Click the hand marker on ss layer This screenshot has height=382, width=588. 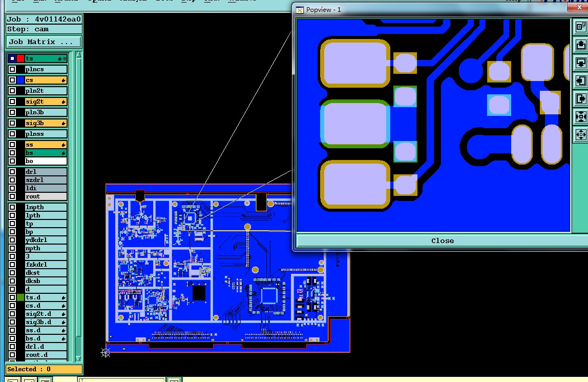coord(64,145)
